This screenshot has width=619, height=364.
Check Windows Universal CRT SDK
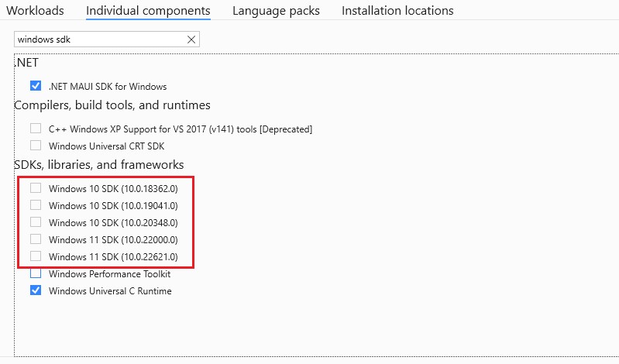[x=36, y=146]
